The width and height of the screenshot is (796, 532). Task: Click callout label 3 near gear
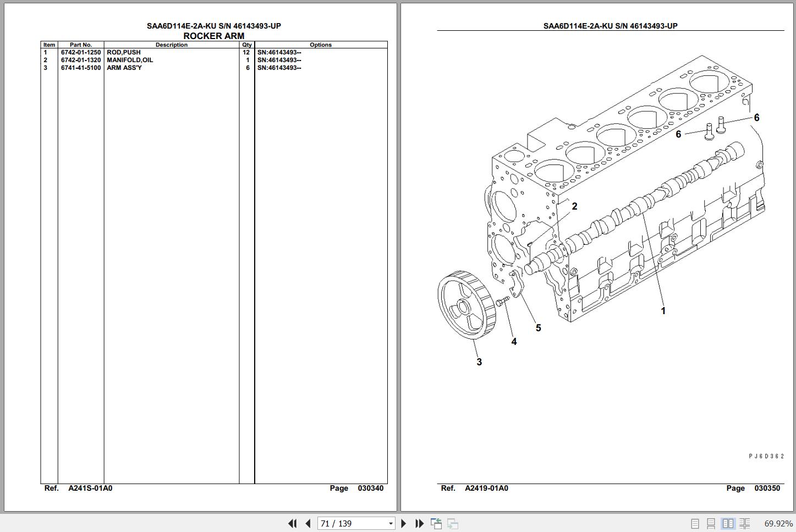479,362
